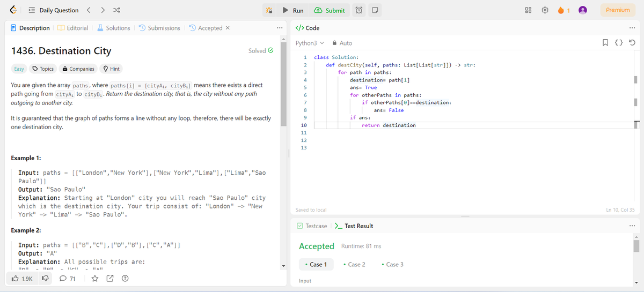Dislike the problem with thumbs down
This screenshot has height=292, width=644.
45,279
